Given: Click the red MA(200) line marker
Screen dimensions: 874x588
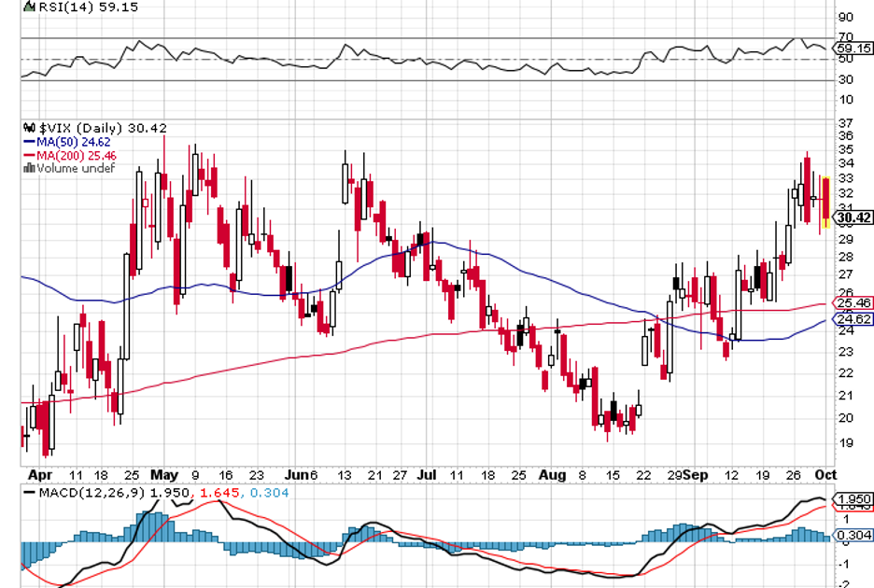Looking at the screenshot, I should click(28, 156).
